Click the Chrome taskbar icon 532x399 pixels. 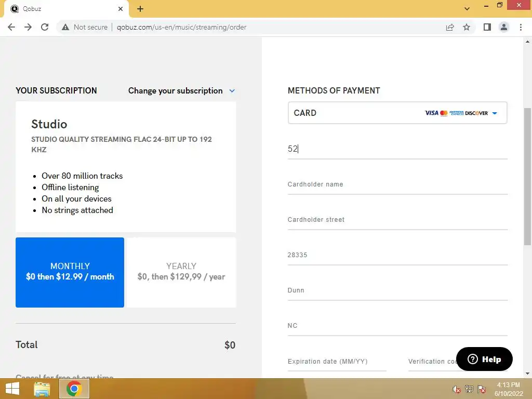[74, 389]
